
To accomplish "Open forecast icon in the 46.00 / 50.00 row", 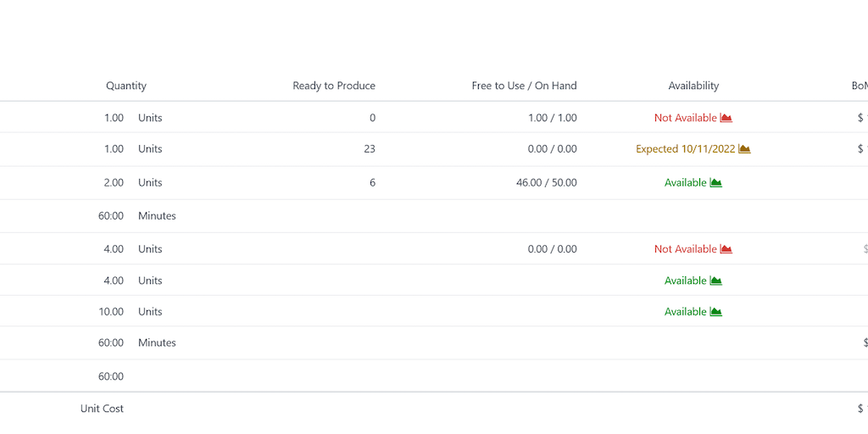I will [715, 183].
